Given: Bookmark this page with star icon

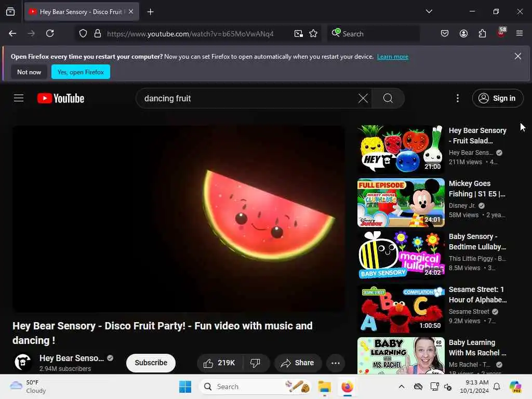Looking at the screenshot, I should [x=313, y=33].
